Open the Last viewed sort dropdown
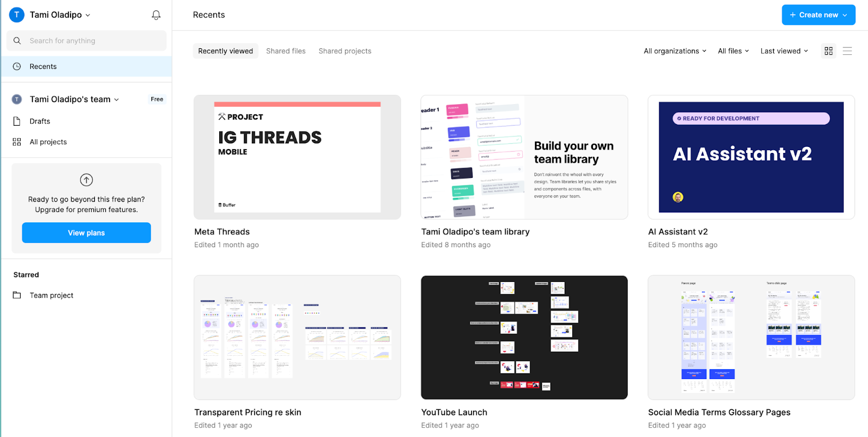The image size is (868, 437). coord(784,51)
